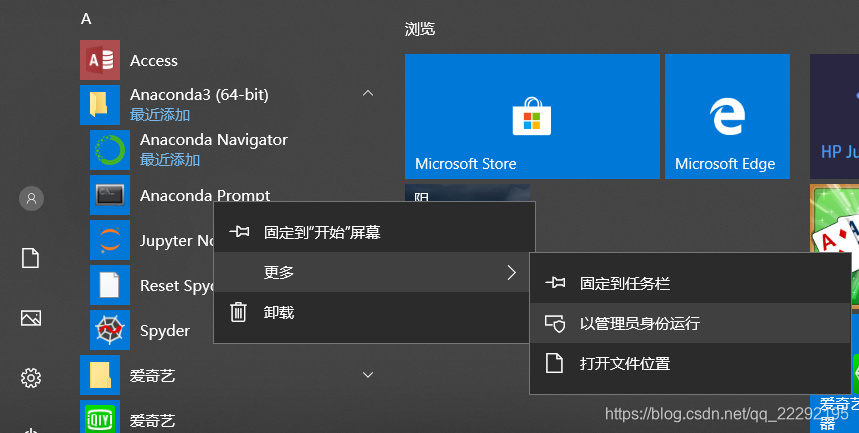The image size is (859, 433).
Task: Open the Access app icon
Action: (x=100, y=60)
